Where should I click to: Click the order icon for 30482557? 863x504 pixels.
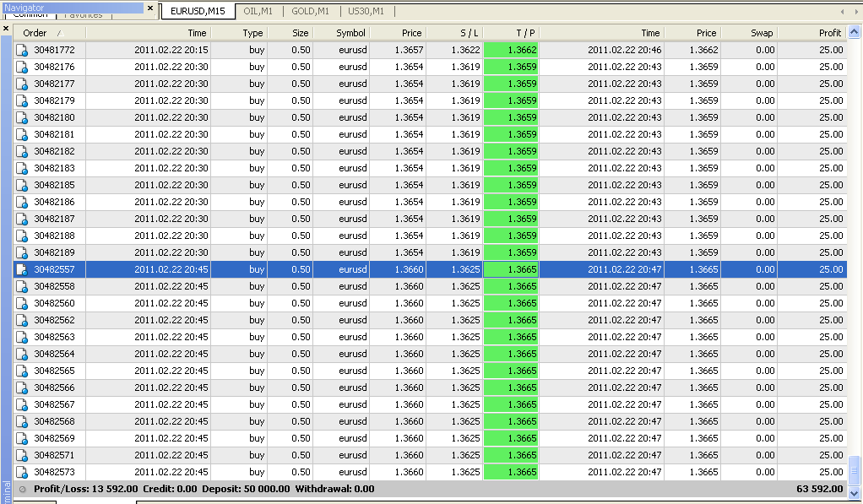[22, 270]
